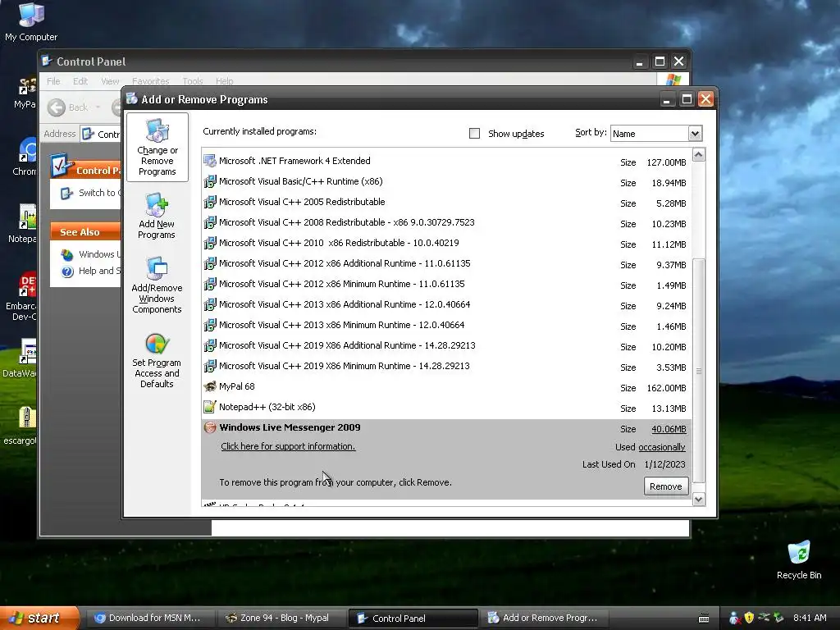Select Visual C++ 2012 x86 Minimum Runtime row
The height and width of the screenshot is (630, 840).
pyautogui.click(x=447, y=284)
